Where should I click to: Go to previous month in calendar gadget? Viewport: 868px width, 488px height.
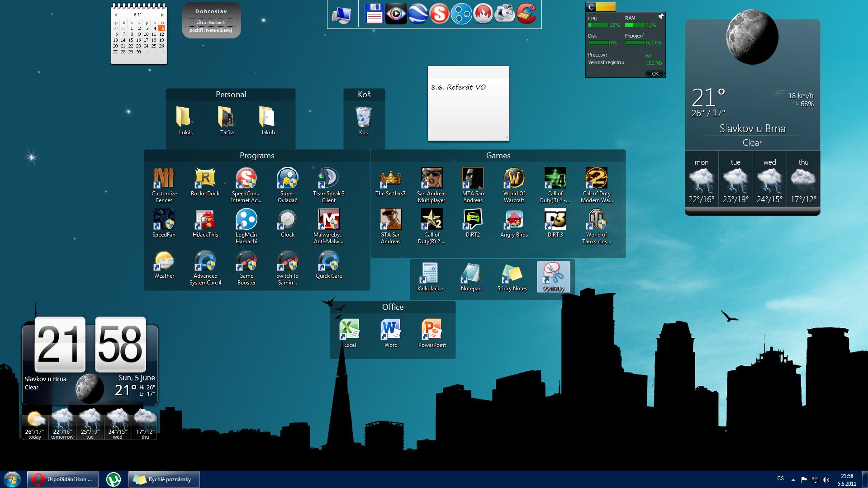click(x=116, y=15)
